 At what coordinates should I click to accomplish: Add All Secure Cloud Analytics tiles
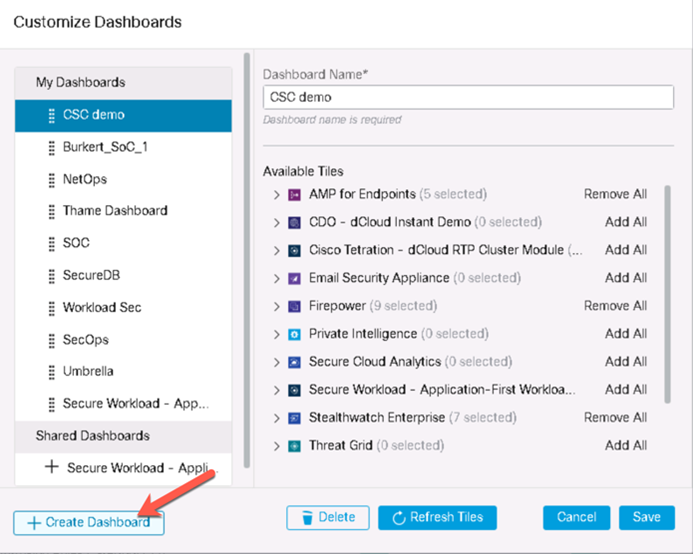pyautogui.click(x=626, y=363)
